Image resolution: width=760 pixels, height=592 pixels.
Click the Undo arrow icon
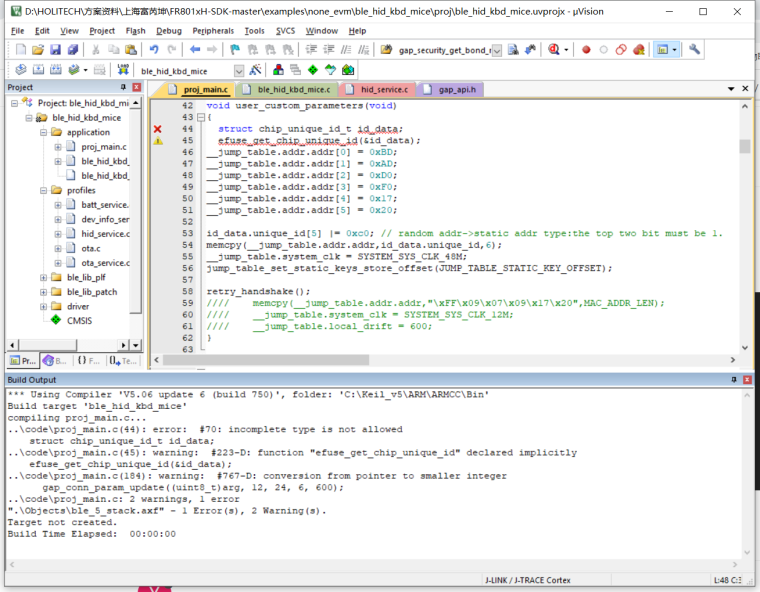coord(154,49)
